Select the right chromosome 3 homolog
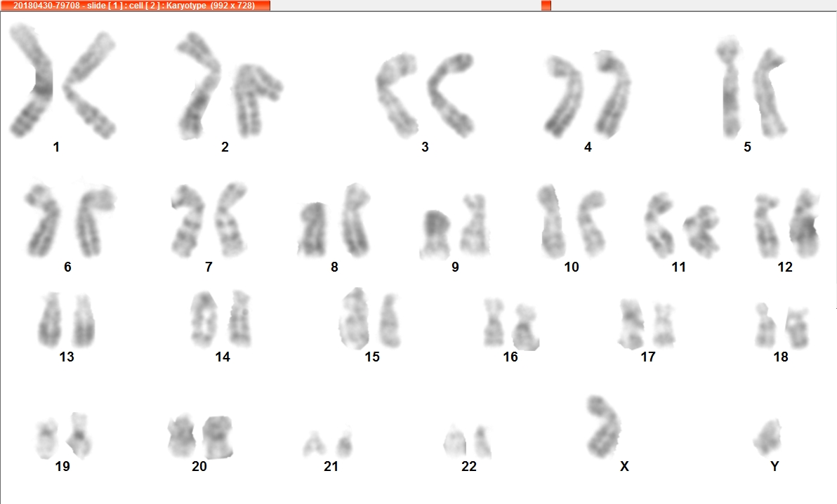This screenshot has height=504, width=837. click(452, 94)
